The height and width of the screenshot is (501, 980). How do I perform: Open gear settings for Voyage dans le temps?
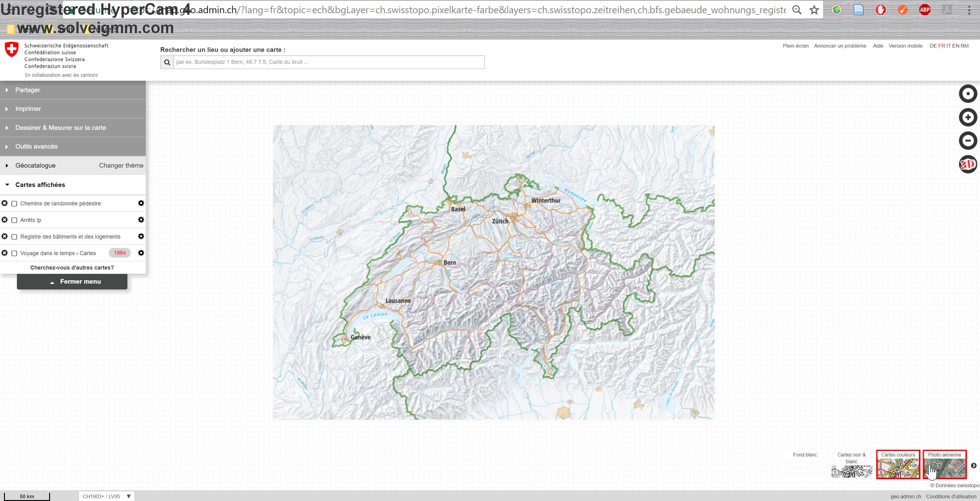tap(141, 253)
